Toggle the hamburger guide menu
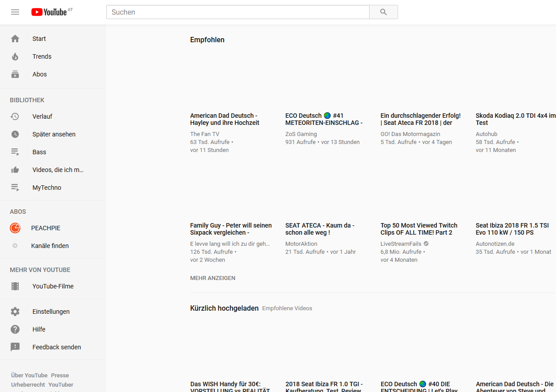Viewport: 556px width, 392px height. pyautogui.click(x=15, y=12)
